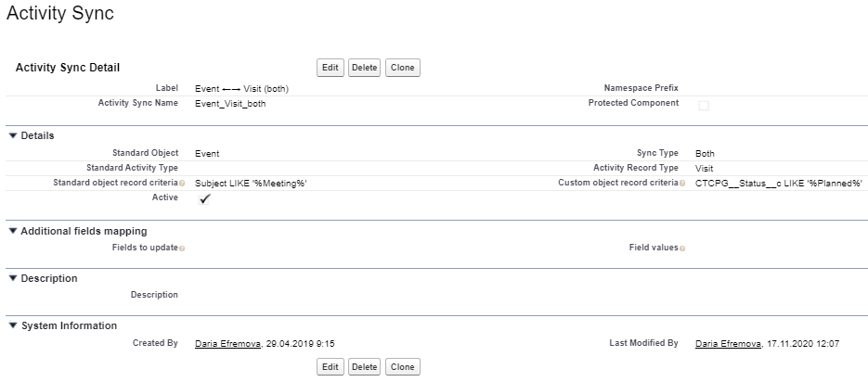Click help icon next to Fields to update
The height and width of the screenshot is (382, 868).
click(182, 248)
